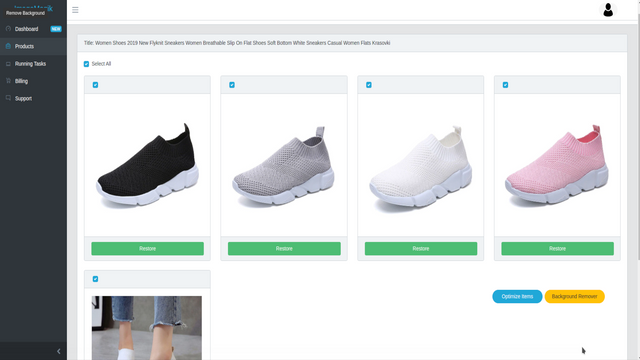Click the Optimize Items button
The height and width of the screenshot is (360, 640).
pos(517,296)
